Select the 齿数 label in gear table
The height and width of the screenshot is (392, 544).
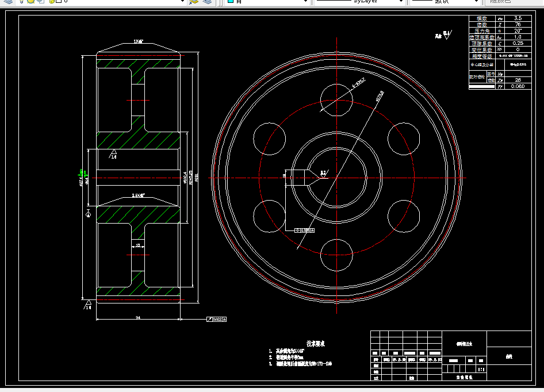point(482,25)
